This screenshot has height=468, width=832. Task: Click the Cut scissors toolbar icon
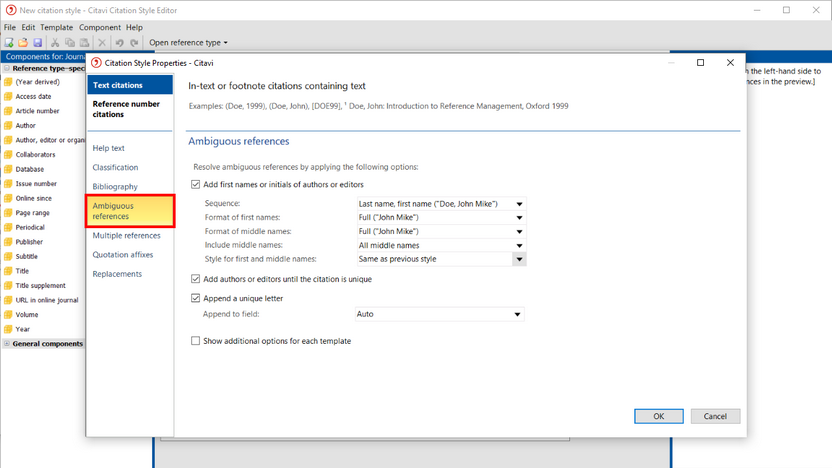pos(55,42)
